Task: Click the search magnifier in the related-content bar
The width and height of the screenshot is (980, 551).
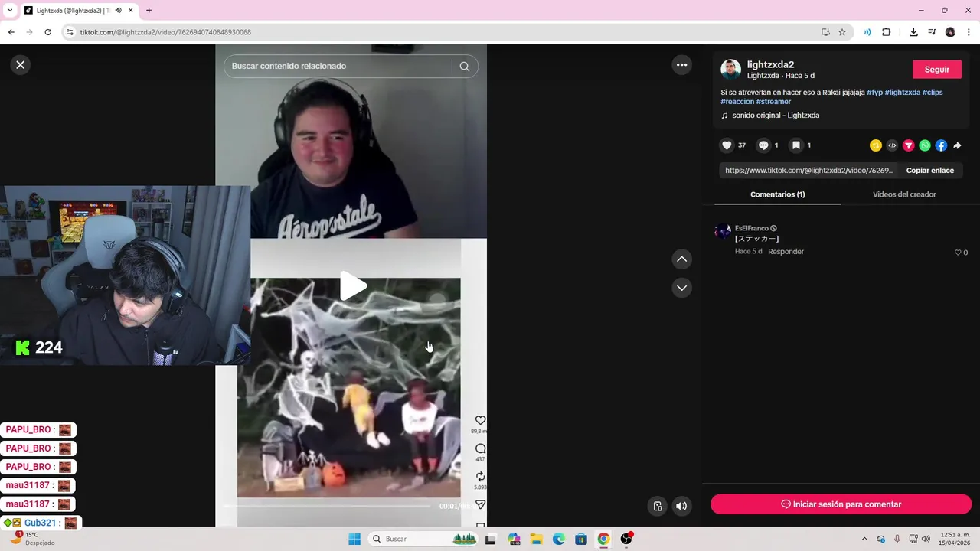Action: point(464,67)
